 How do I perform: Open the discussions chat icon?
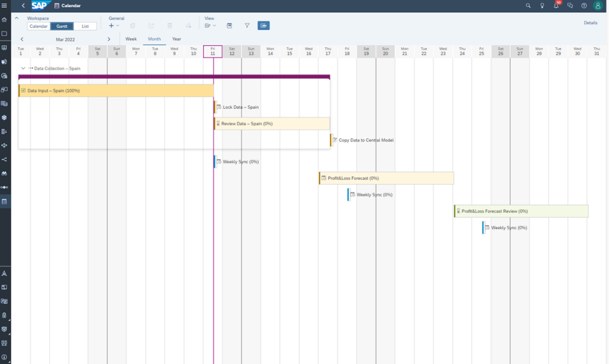(570, 5)
